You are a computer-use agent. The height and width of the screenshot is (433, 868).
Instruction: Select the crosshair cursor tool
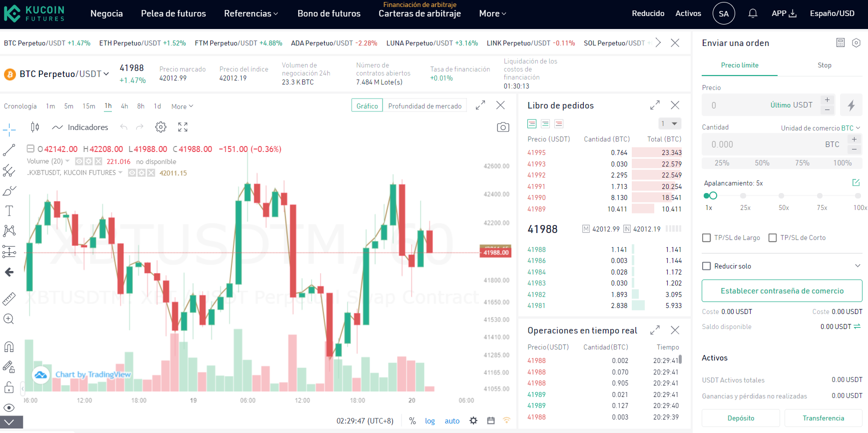pos(9,130)
